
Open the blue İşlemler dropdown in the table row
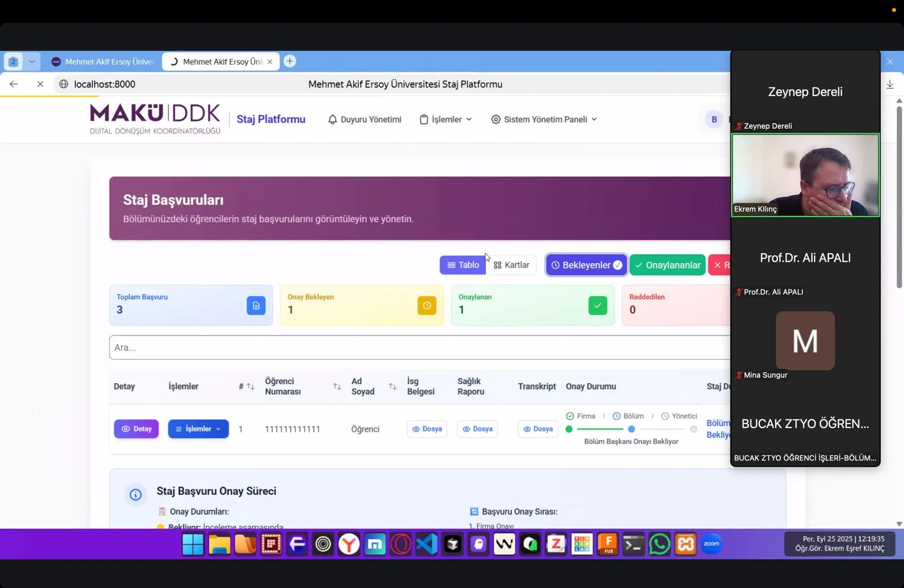click(198, 429)
